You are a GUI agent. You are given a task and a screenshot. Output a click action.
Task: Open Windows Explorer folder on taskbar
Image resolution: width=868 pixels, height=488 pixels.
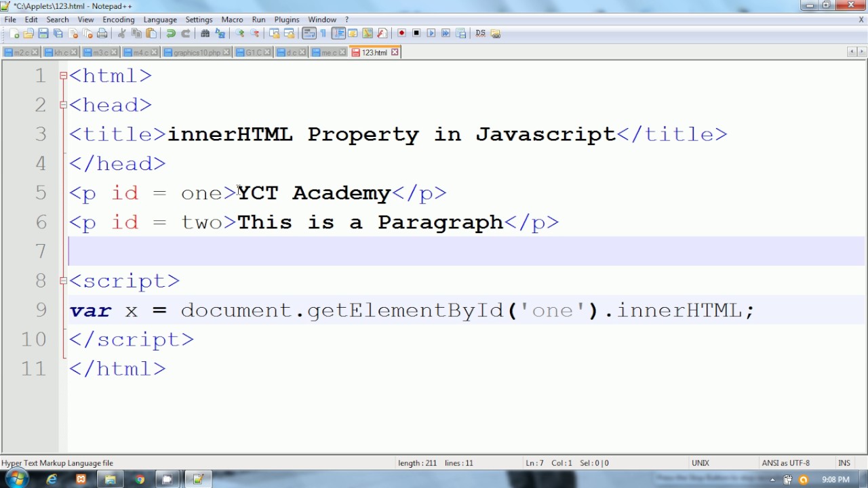(110, 479)
